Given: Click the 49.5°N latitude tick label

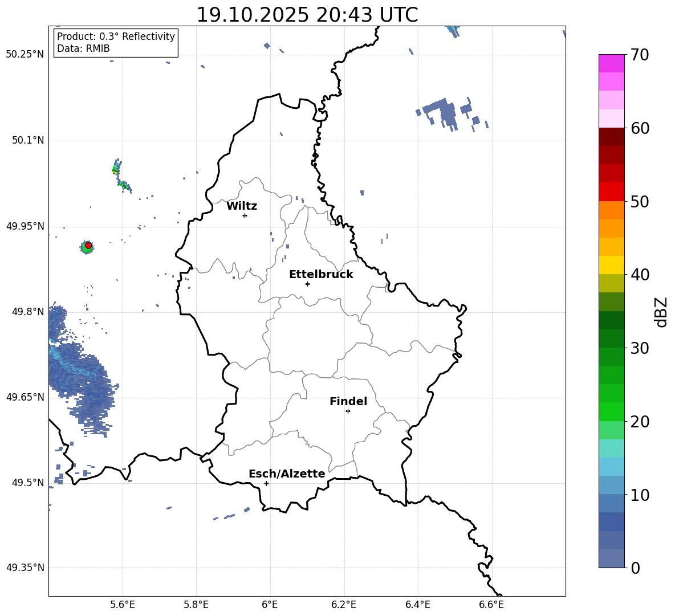Looking at the screenshot, I should pos(28,482).
